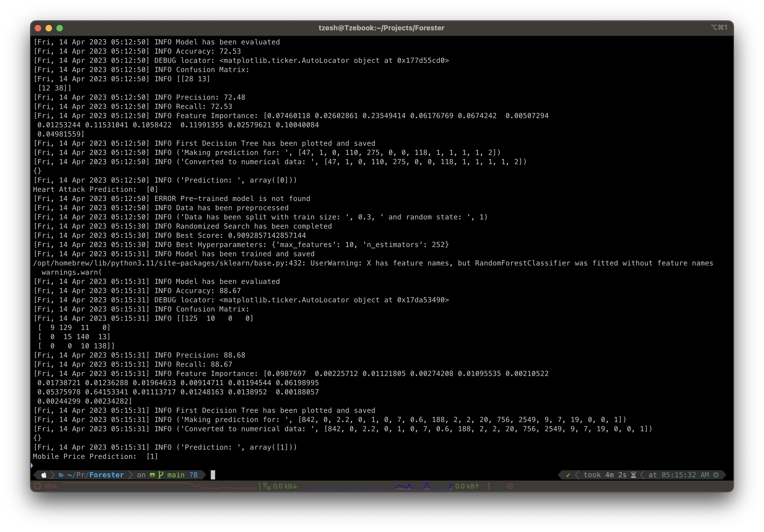
Task: Click the yellow minimize window button
Action: pyautogui.click(x=48, y=28)
